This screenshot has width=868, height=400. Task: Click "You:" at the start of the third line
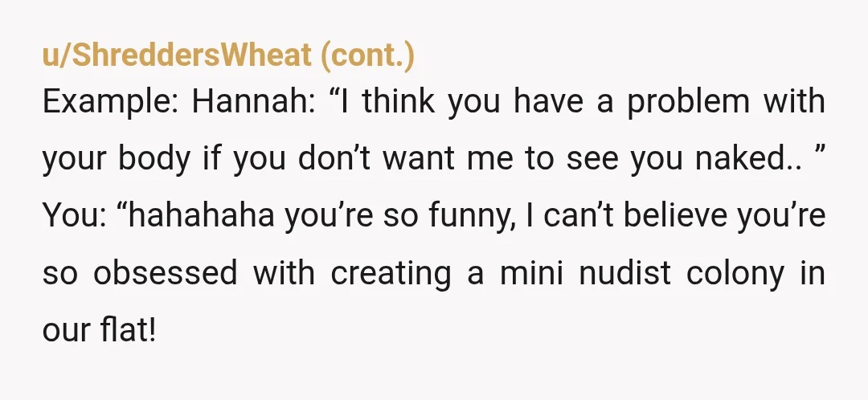coord(75,216)
